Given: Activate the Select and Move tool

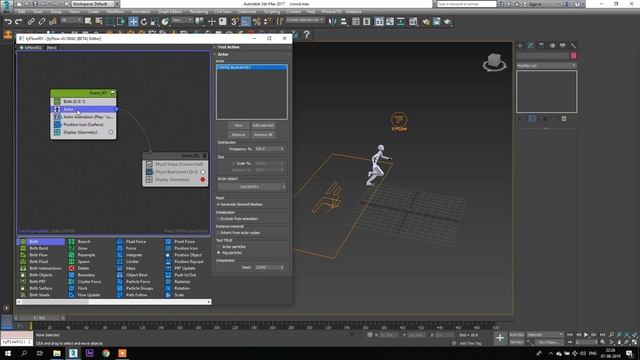Looking at the screenshot, I should [133, 22].
